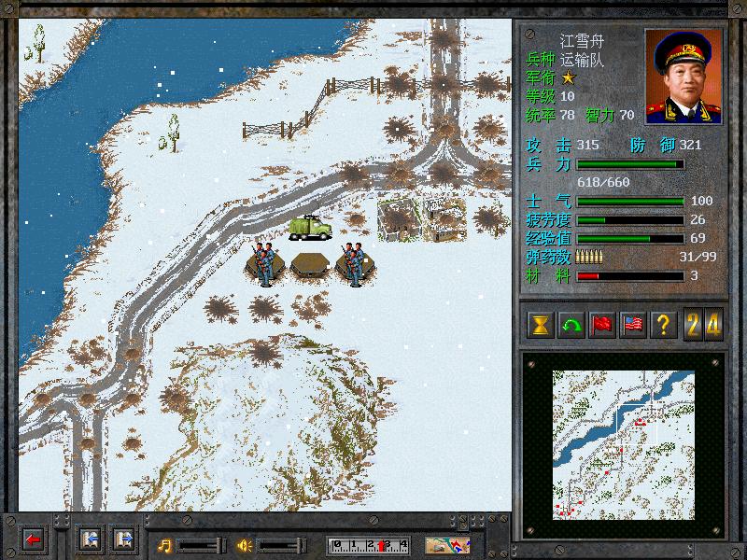Adjust the music volume slider

pyautogui.click(x=202, y=545)
